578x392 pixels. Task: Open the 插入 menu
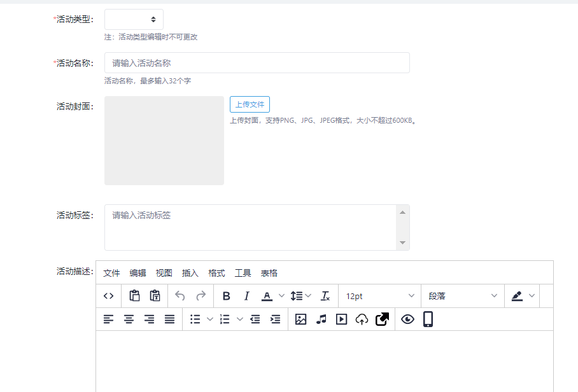(x=190, y=273)
